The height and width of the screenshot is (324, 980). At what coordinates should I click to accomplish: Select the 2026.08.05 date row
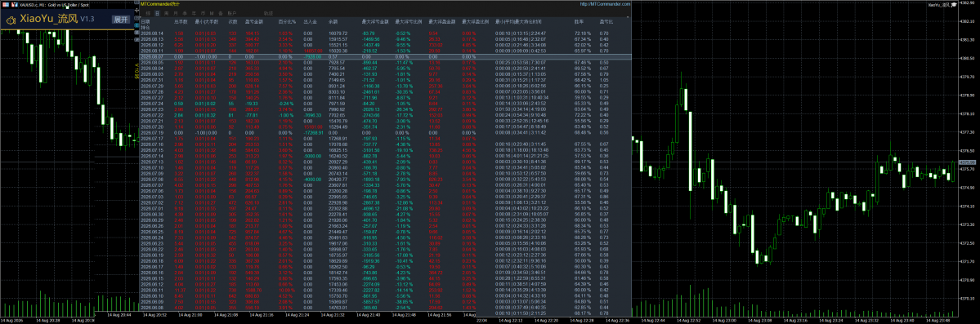386,62
